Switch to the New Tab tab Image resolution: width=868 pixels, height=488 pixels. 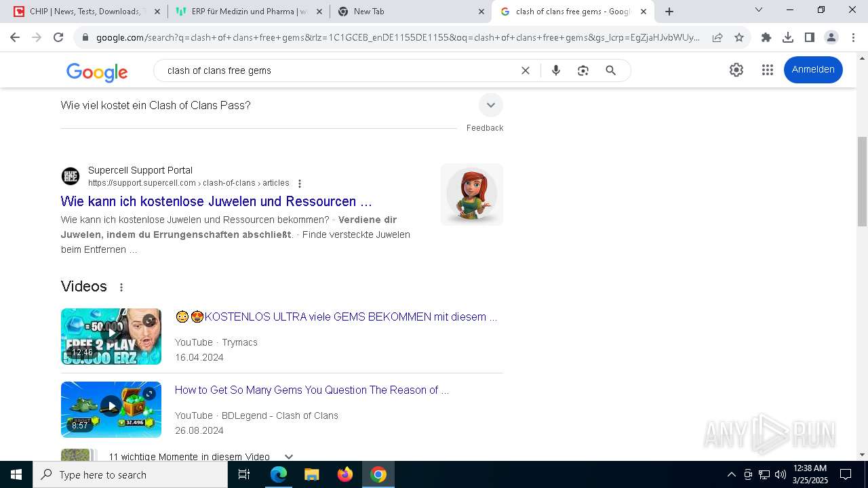click(x=411, y=12)
